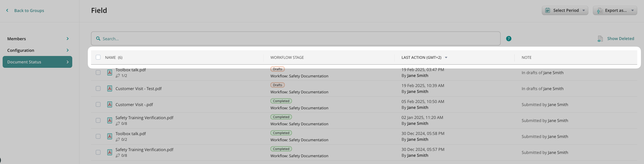Image resolution: width=644 pixels, height=164 pixels.
Task: Open the Configuration section
Action: [38, 50]
